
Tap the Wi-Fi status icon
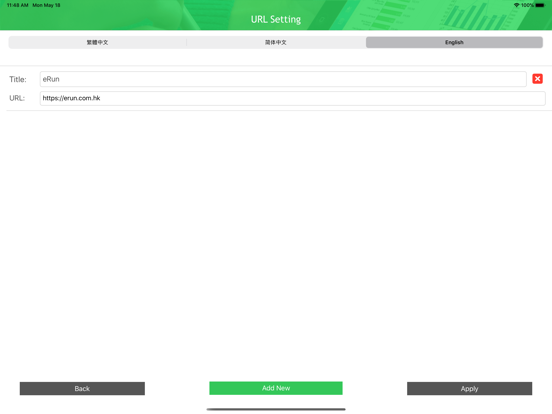point(516,5)
